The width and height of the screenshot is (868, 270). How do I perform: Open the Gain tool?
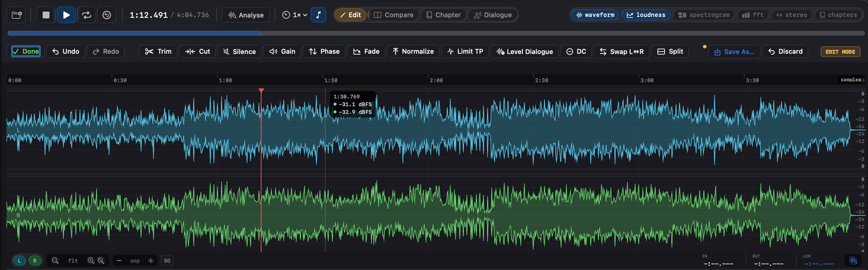[x=282, y=51]
